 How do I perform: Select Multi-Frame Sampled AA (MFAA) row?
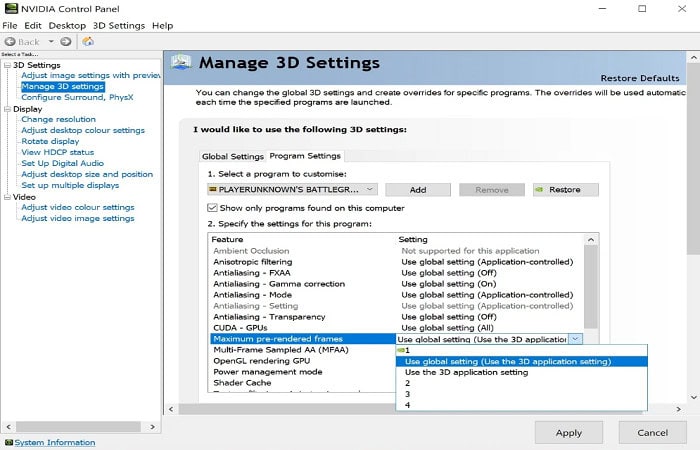coord(303,350)
